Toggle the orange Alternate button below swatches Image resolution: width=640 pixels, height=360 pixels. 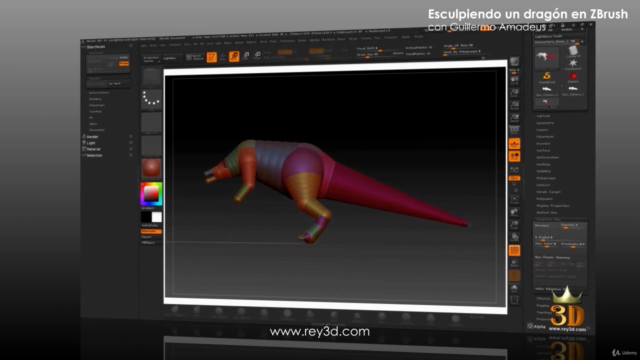click(151, 231)
